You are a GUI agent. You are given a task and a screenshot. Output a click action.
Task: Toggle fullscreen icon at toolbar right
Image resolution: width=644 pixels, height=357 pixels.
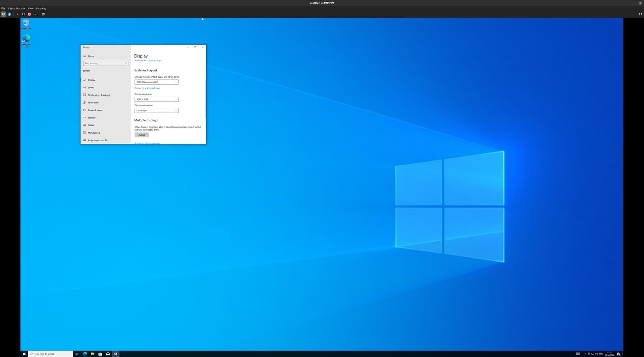coord(640,14)
